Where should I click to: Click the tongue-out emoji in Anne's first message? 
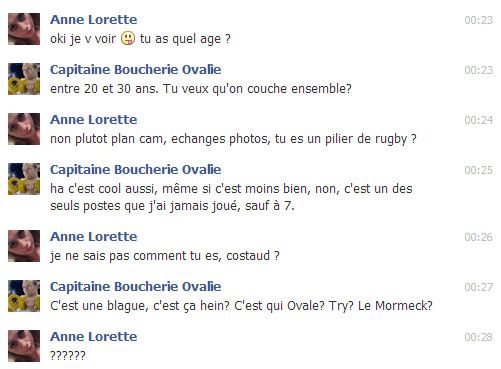point(128,38)
